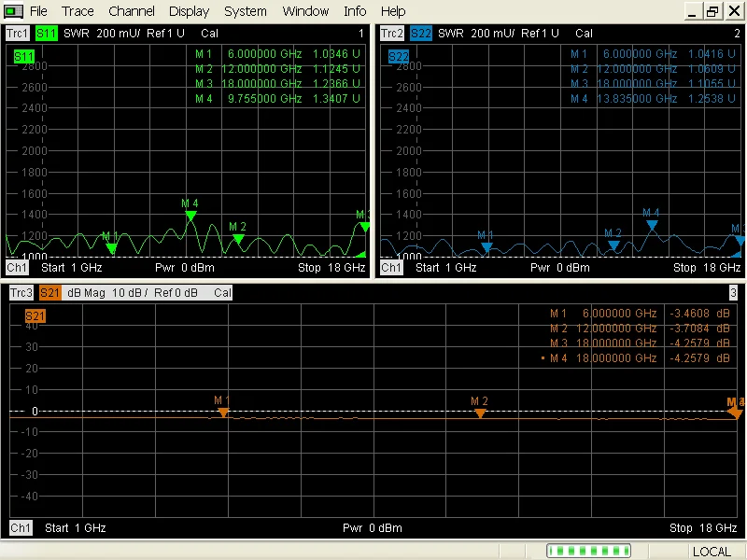This screenshot has width=747, height=560.
Task: Open the Display menu
Action: [x=189, y=10]
